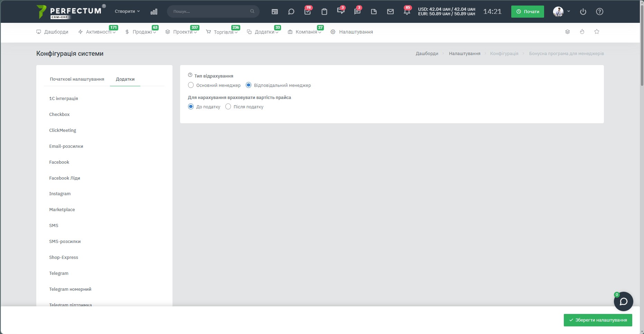Go to Налаштування breadcrumb link
644x334 pixels.
[x=465, y=54]
